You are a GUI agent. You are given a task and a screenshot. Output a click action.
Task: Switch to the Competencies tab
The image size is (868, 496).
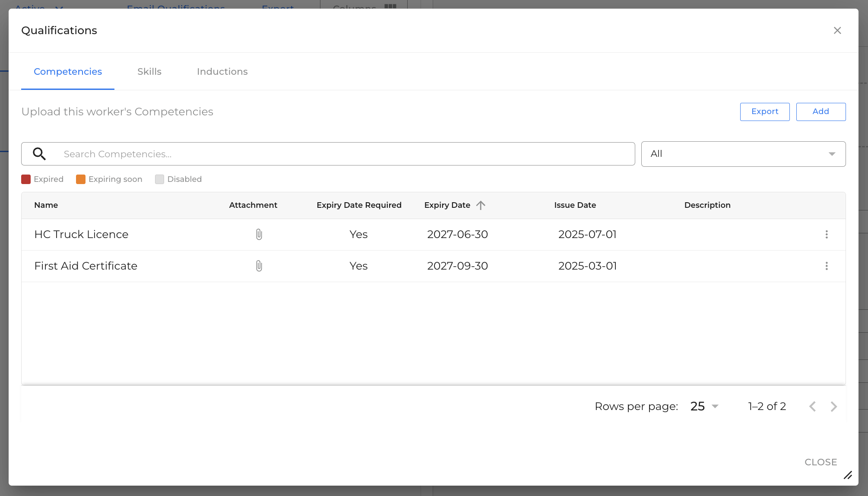(x=68, y=72)
